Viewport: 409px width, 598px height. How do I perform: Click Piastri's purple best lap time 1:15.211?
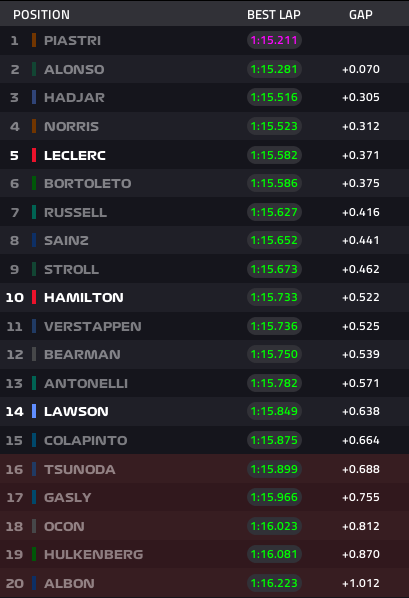pyautogui.click(x=274, y=40)
